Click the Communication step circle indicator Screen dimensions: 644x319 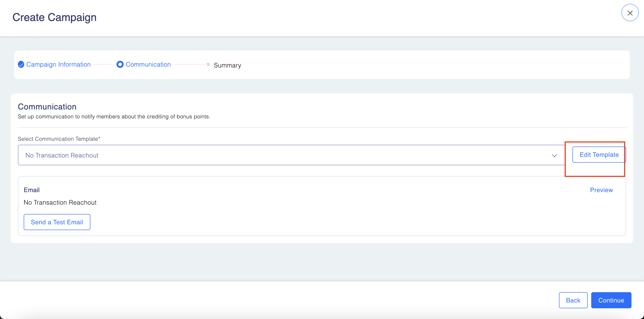(x=120, y=65)
